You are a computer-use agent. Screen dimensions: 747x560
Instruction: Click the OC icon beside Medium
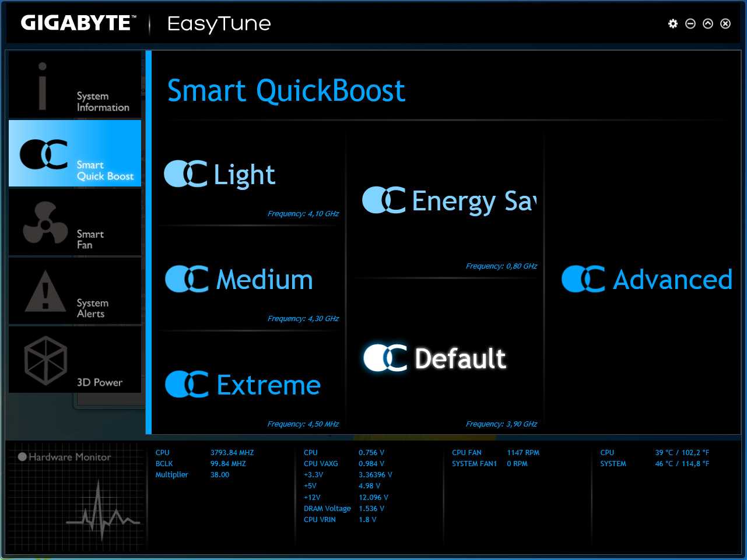pos(187,279)
